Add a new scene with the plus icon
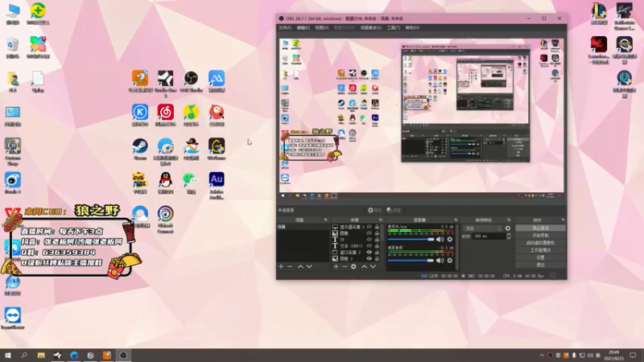 point(281,267)
